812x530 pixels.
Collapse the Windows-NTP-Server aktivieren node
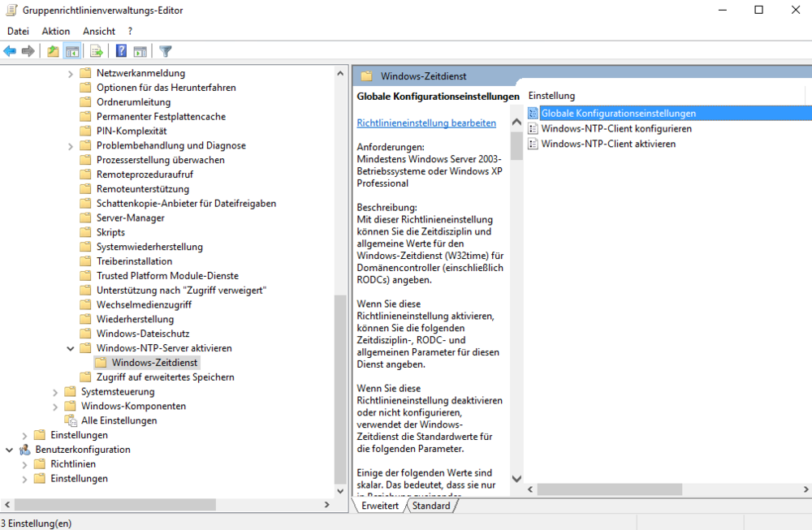point(71,348)
